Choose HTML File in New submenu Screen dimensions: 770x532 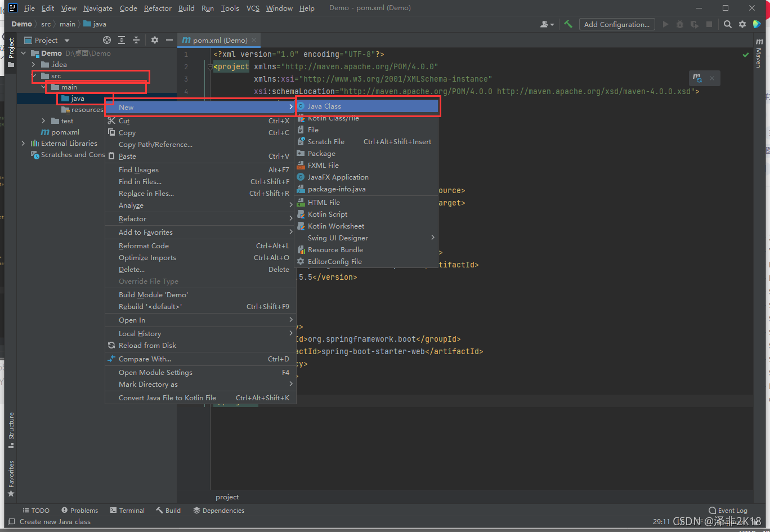point(367,203)
